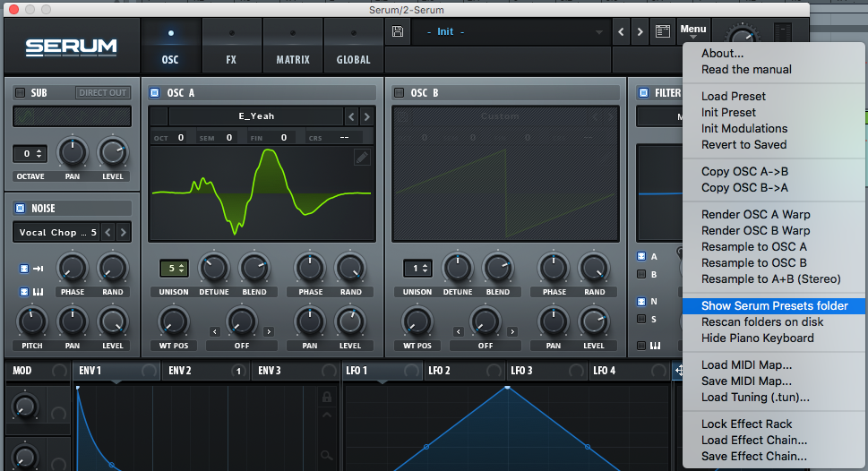868x471 pixels.
Task: Select previous noise sample
Action: pos(108,233)
